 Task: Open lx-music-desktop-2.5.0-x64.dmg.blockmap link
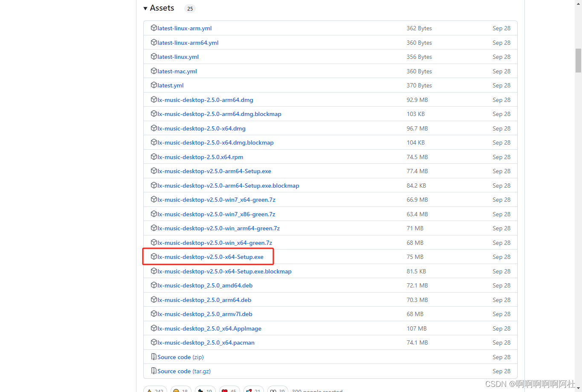pyautogui.click(x=216, y=142)
